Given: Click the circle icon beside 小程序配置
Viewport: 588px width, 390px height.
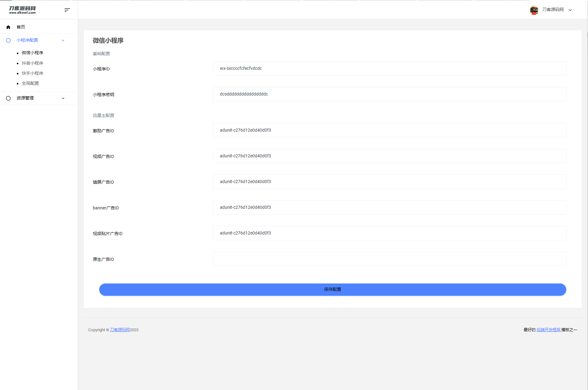Looking at the screenshot, I should [x=8, y=40].
